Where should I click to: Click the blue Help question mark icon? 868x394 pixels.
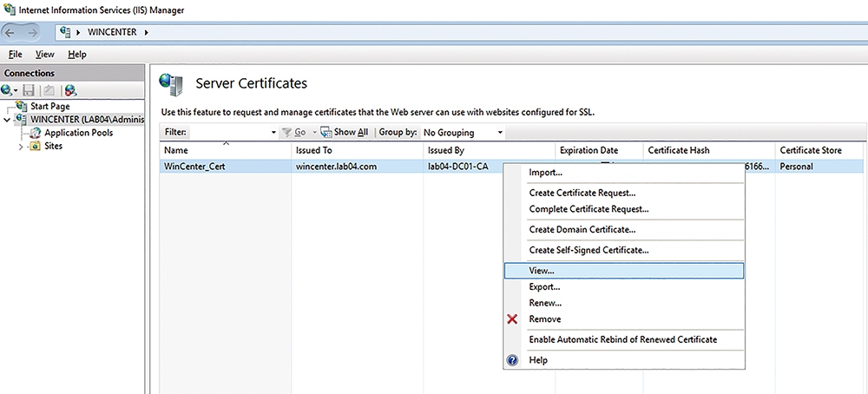click(x=513, y=360)
